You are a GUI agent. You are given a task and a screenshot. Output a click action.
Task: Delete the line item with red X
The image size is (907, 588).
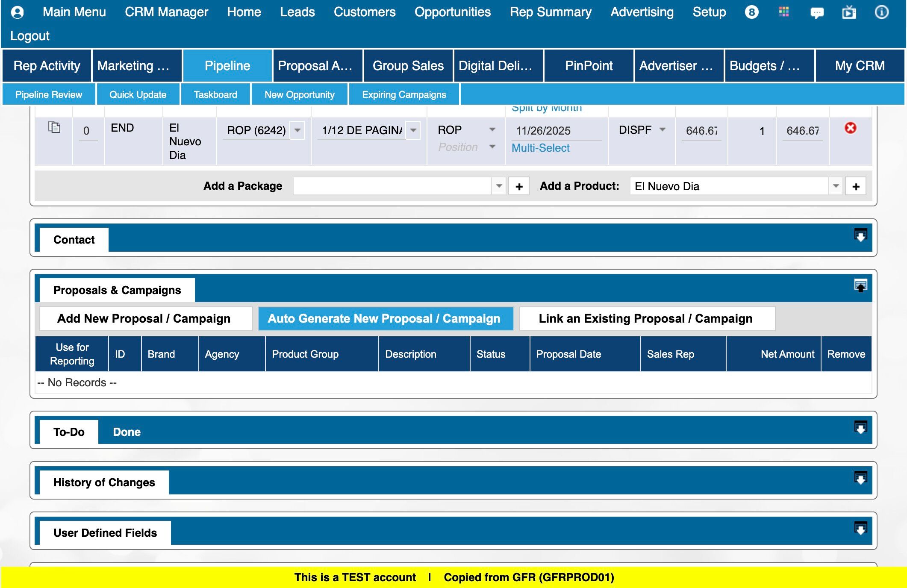850,128
